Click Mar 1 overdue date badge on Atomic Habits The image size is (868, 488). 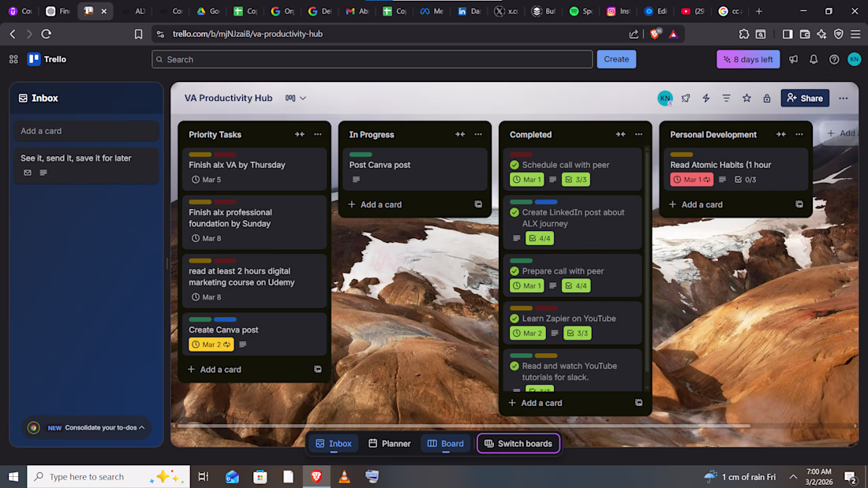(x=691, y=179)
